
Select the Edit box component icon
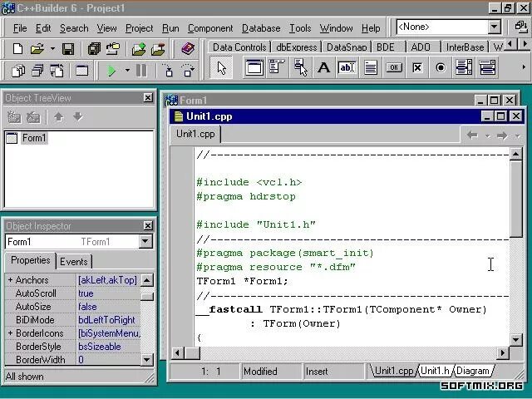[x=347, y=67]
